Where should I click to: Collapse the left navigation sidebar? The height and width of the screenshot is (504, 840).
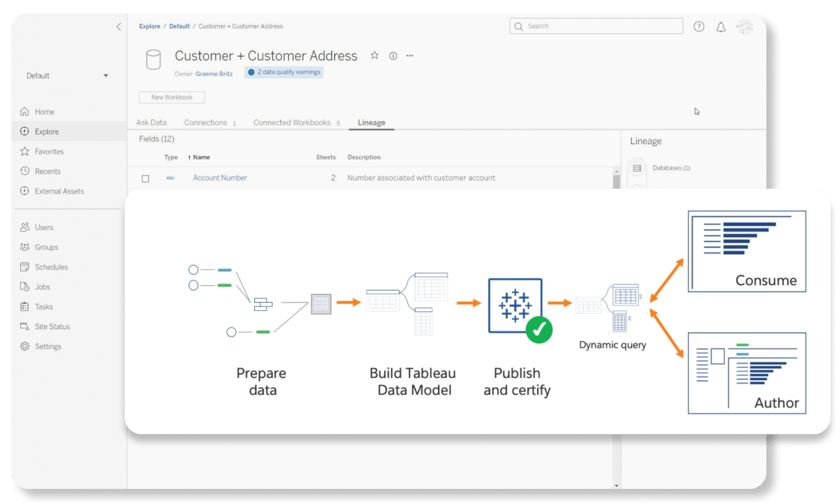click(x=118, y=26)
